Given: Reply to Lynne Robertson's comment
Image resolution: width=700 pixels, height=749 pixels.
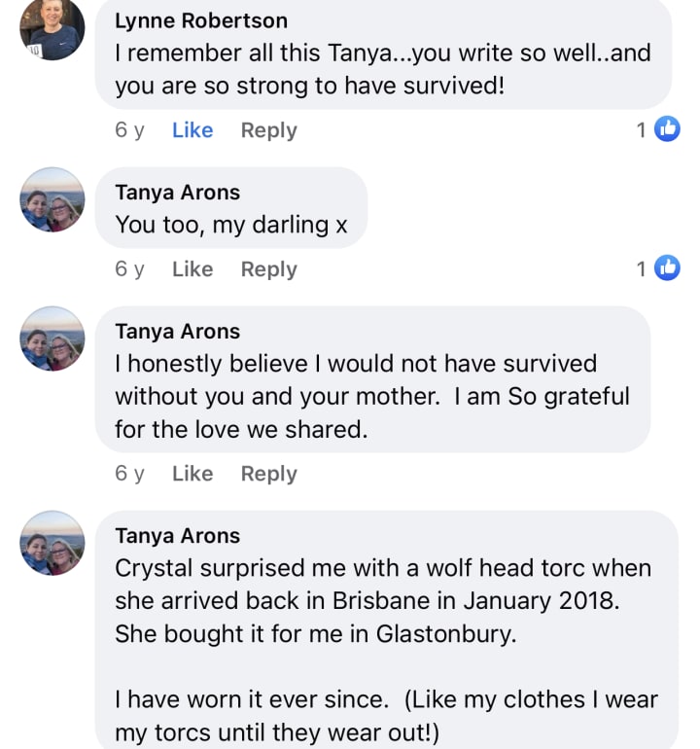Looking at the screenshot, I should pos(269,130).
